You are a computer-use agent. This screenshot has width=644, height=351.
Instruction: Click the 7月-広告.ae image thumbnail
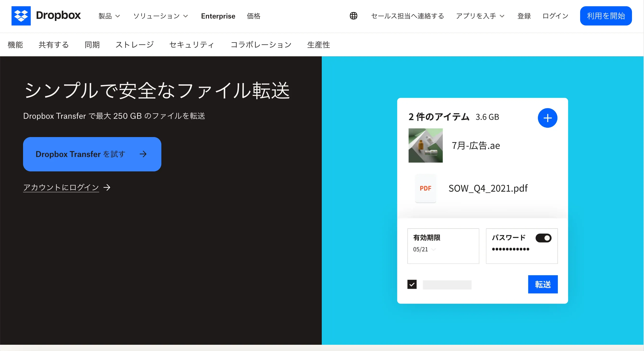pos(425,145)
